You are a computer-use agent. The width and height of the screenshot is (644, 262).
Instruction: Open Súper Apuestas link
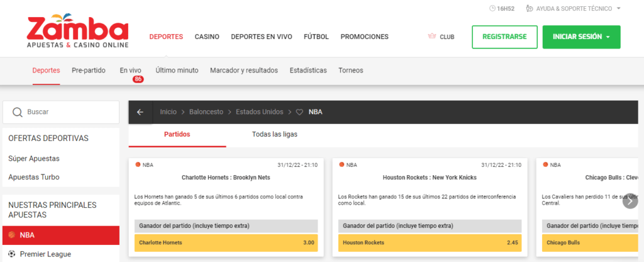(x=34, y=159)
